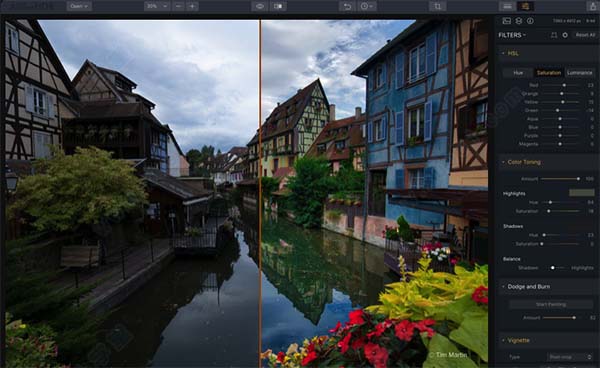Screen dimensions: 600x368
Task: Toggle the eye preview icon in toolbar
Action: tap(260, 6)
